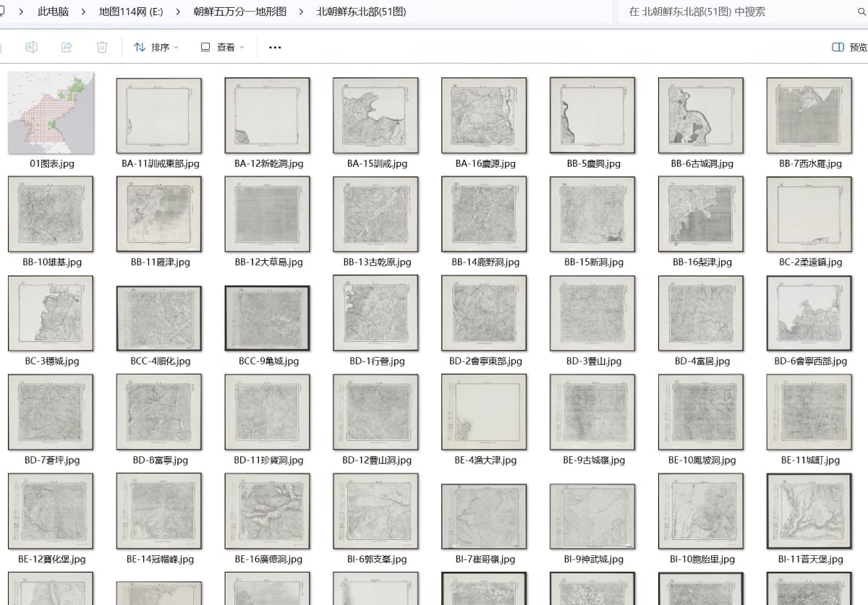Select the BB-14 map thumbnail
The height and width of the screenshot is (605, 868).
(x=485, y=215)
